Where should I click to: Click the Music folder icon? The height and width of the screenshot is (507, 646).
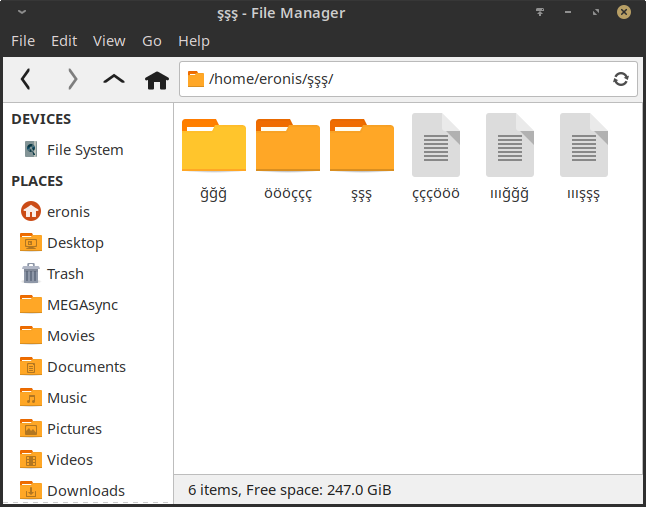click(x=31, y=397)
